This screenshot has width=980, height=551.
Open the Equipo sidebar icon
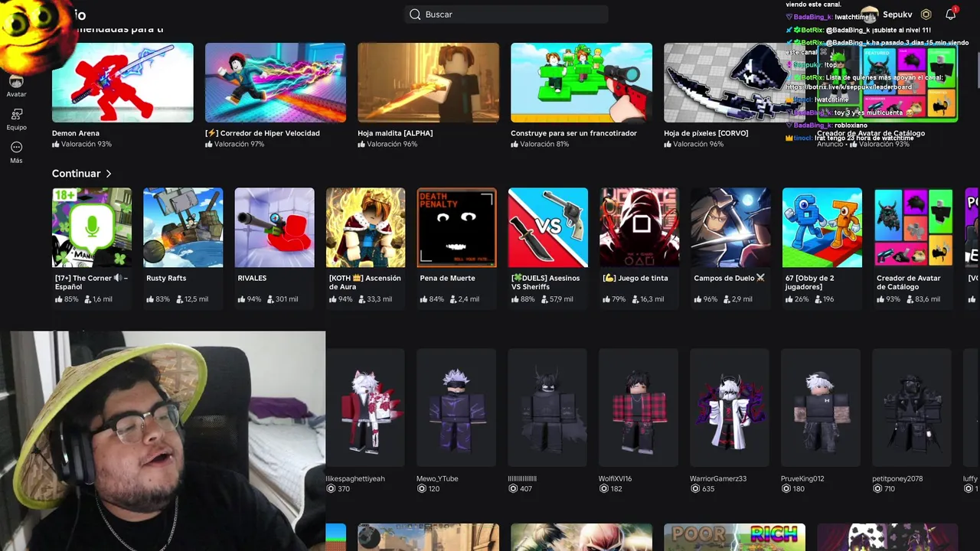click(x=16, y=115)
